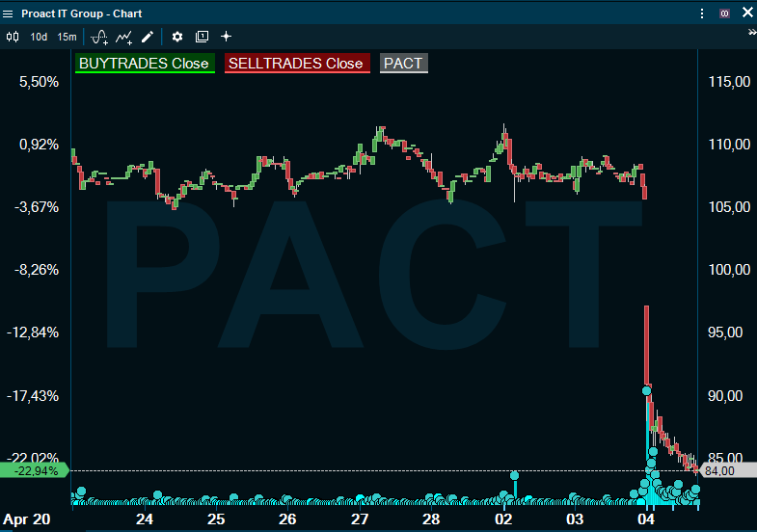Select the candlestick chart type icon
The height and width of the screenshot is (532, 757).
tap(13, 37)
